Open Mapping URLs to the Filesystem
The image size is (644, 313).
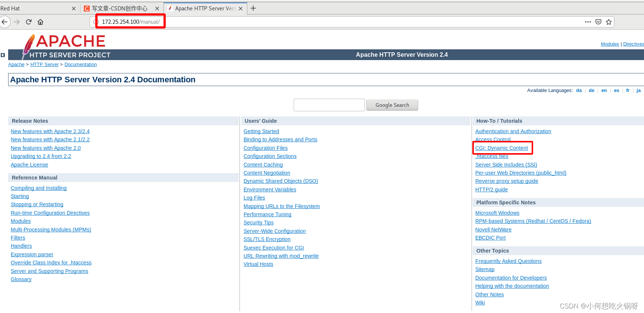point(282,206)
